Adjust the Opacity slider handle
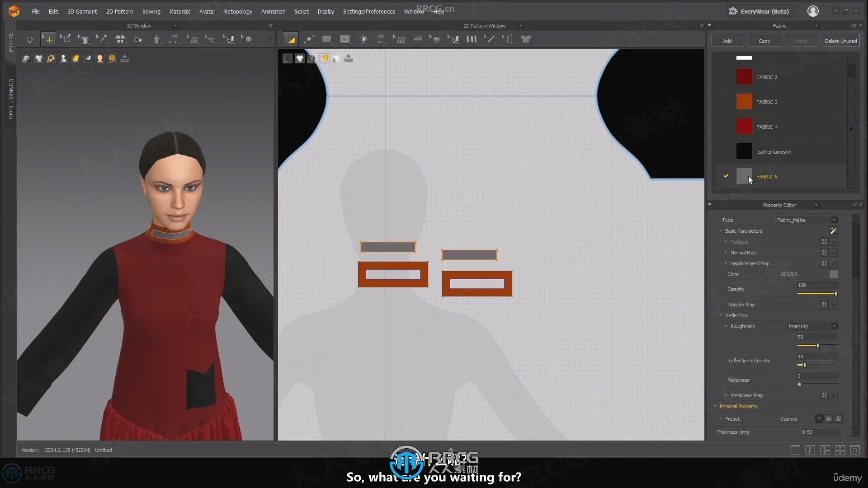This screenshot has width=868, height=488. 836,294
